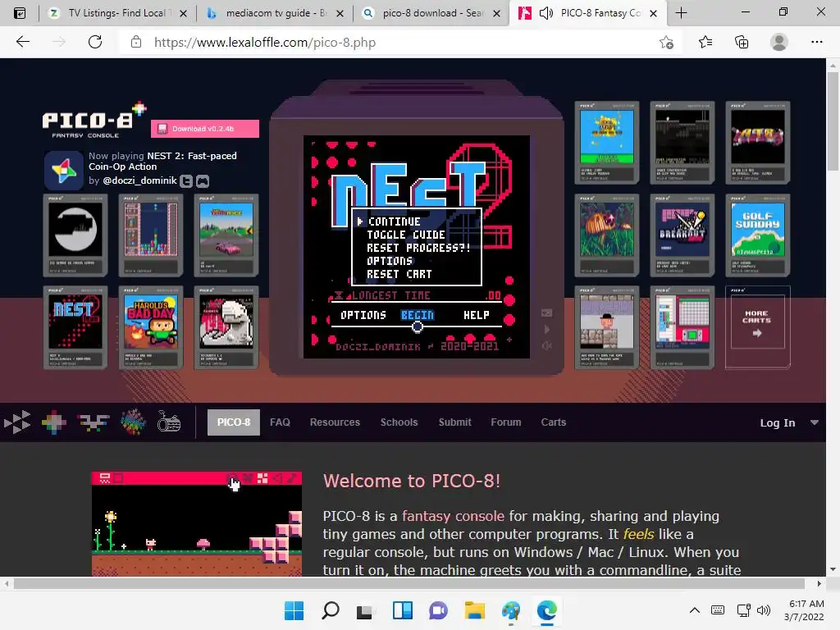Close the mediacom tv guide tab
The width and height of the screenshot is (840, 630).
[x=340, y=13]
